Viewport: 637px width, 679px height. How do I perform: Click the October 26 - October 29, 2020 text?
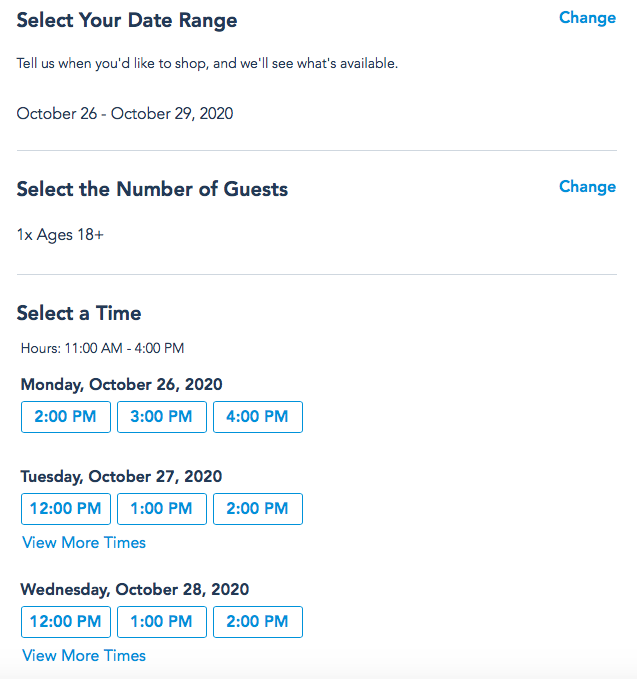coord(125,114)
